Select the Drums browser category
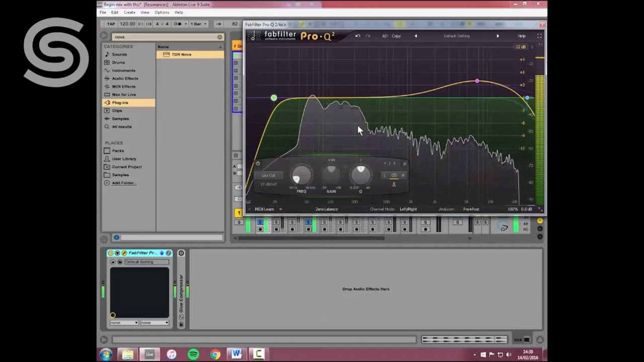 click(x=118, y=62)
